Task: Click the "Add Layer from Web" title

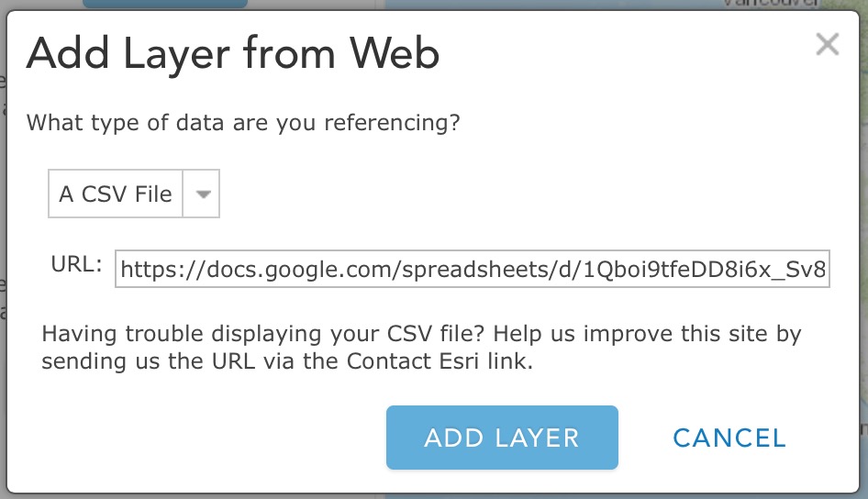Action: click(233, 55)
